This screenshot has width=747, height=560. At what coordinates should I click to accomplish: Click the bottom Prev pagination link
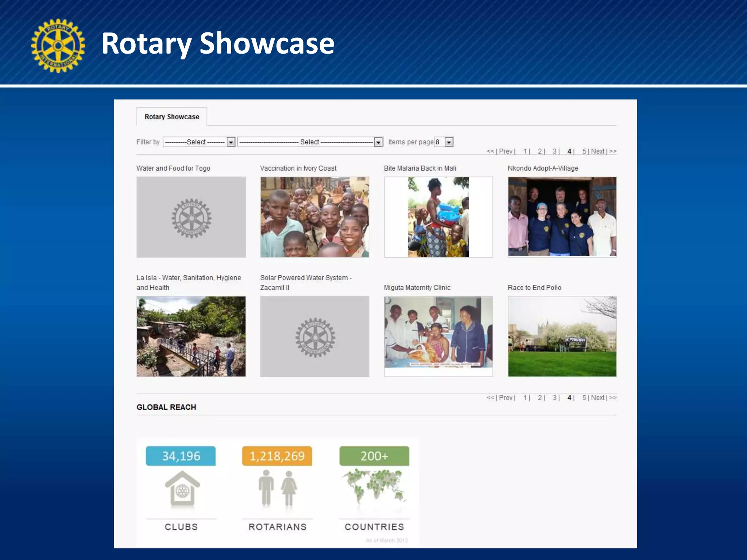pos(506,398)
